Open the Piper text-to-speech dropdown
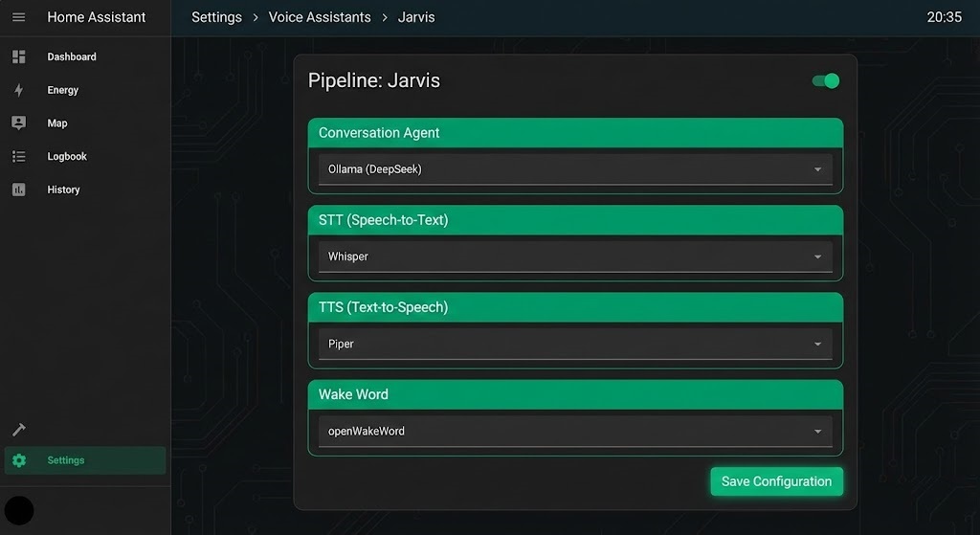The width and height of the screenshot is (980, 535). pos(575,344)
